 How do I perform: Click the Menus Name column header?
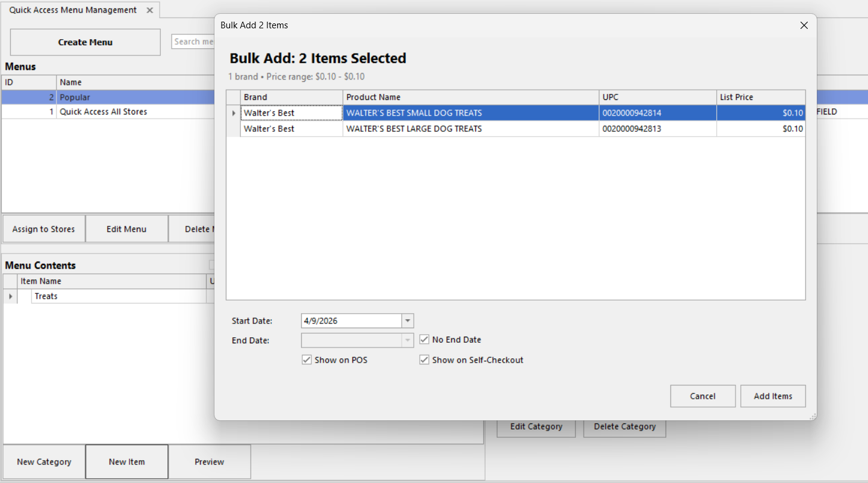(x=136, y=83)
